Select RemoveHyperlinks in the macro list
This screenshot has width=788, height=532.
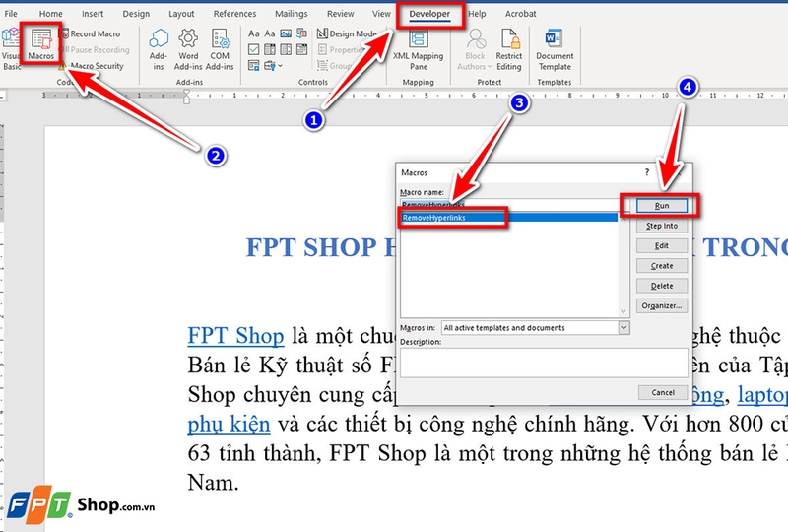[x=508, y=218]
